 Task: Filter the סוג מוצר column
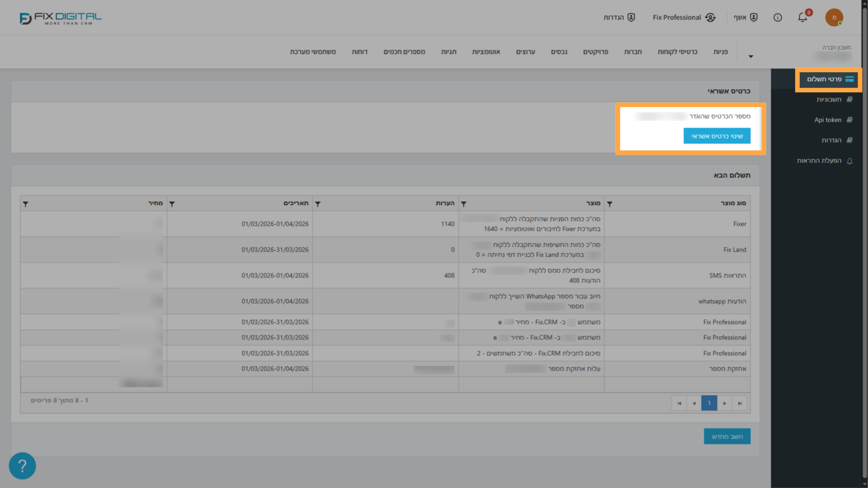coord(609,204)
